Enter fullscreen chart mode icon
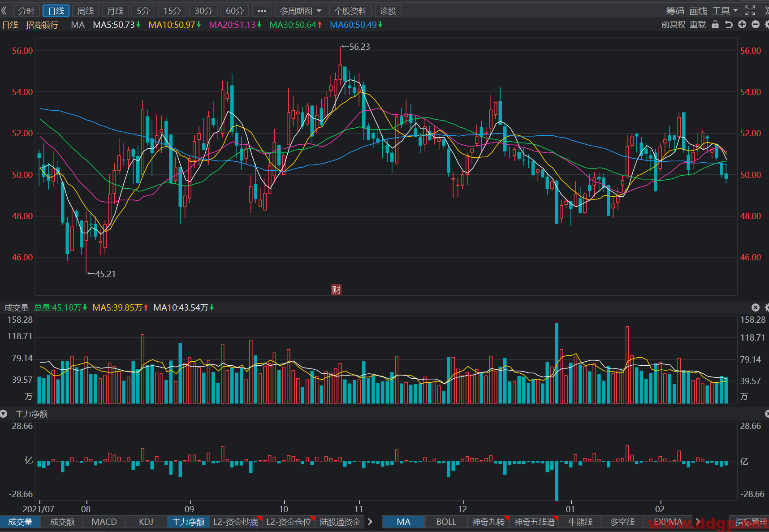Image resolution: width=769 pixels, height=532 pixels. coord(750,10)
